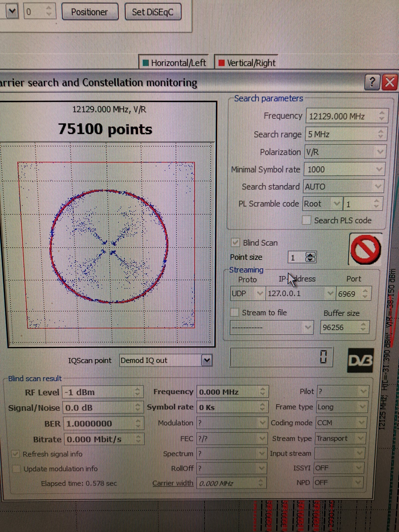Open the Frame type Long dropdown
Screen dimensions: 399x532
pyautogui.click(x=342, y=407)
